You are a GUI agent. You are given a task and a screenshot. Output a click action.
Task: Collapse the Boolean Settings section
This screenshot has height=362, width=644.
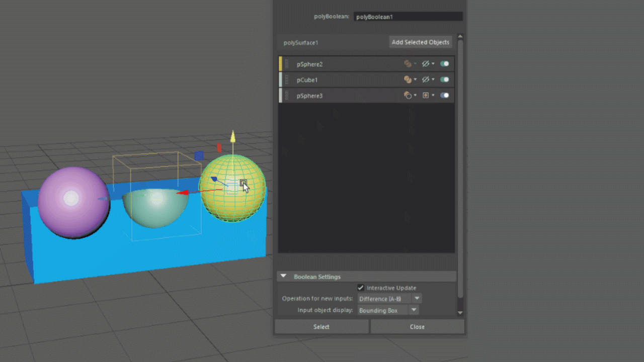coord(283,276)
